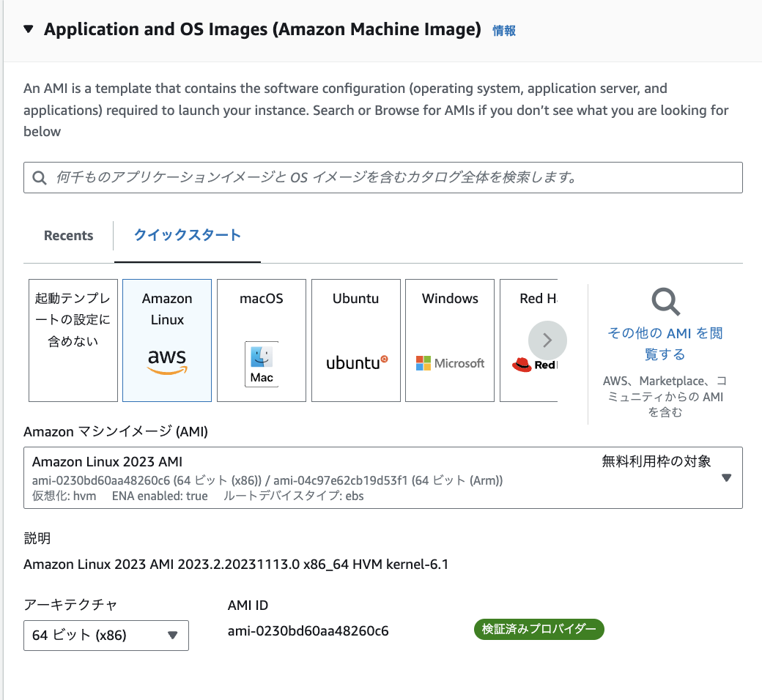The width and height of the screenshot is (762, 700).
Task: Select 起動テンプレートの設定に含めない tile
Action: pos(73,340)
